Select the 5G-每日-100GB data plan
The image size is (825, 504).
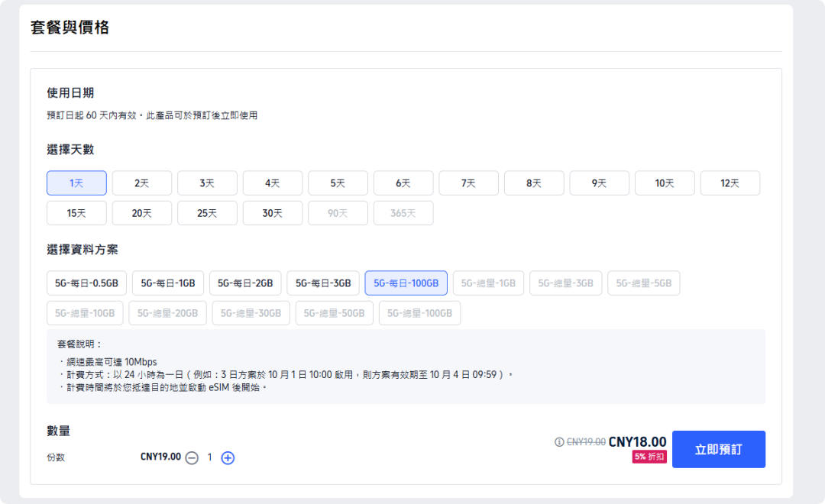pyautogui.click(x=406, y=283)
